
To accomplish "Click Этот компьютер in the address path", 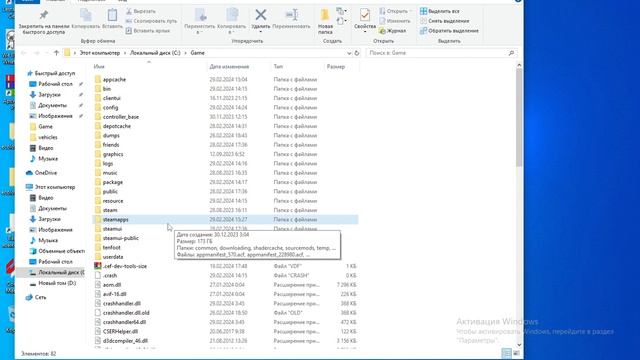I will (x=100, y=53).
